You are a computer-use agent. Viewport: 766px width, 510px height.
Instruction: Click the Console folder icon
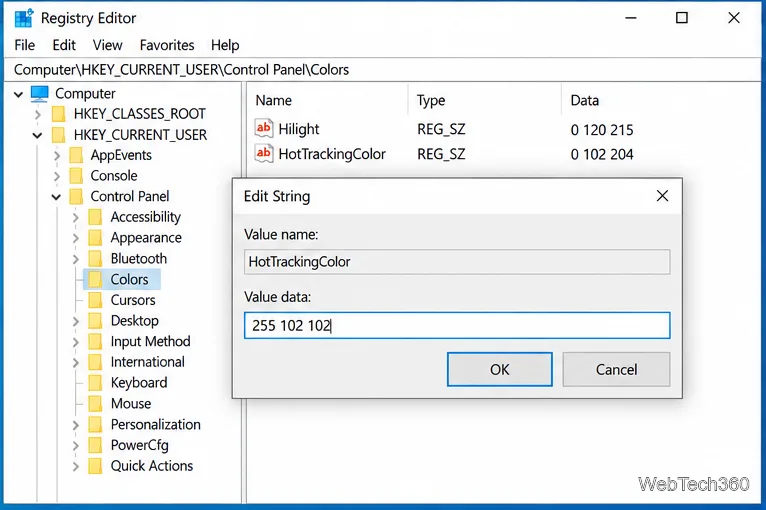pyautogui.click(x=76, y=176)
